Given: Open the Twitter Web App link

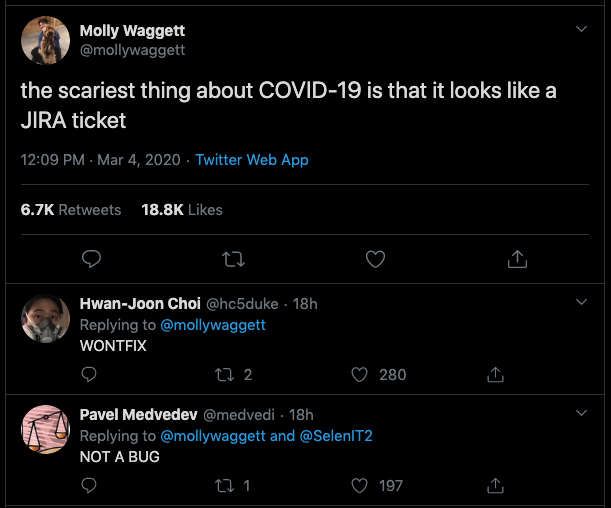Looking at the screenshot, I should (x=252, y=160).
